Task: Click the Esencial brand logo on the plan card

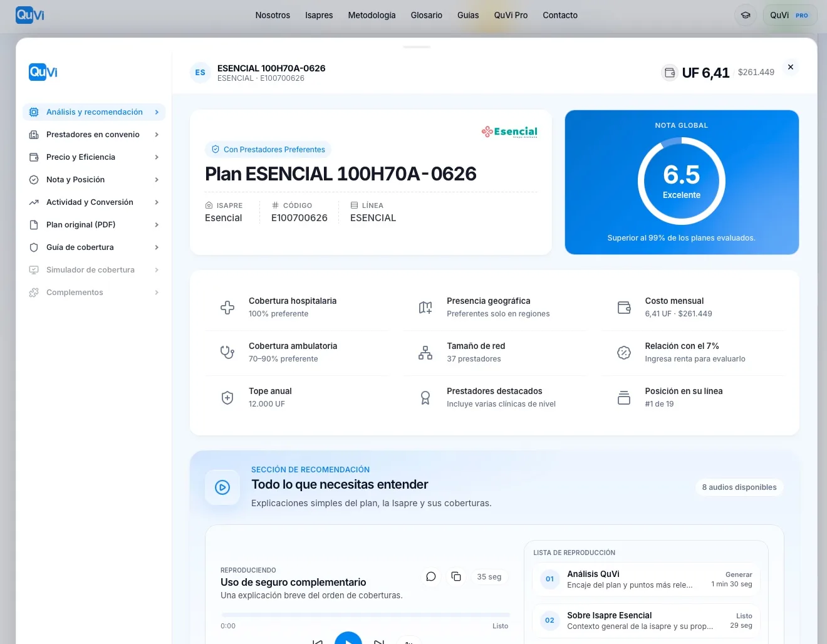Action: (x=509, y=132)
